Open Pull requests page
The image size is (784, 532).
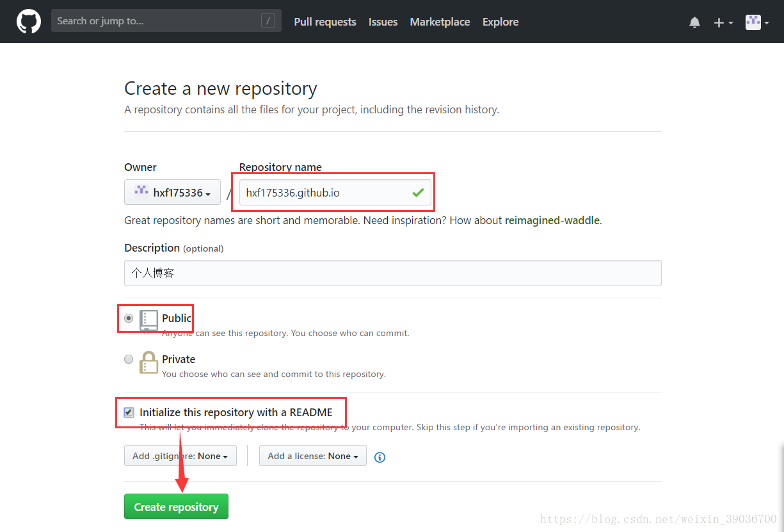(x=325, y=22)
